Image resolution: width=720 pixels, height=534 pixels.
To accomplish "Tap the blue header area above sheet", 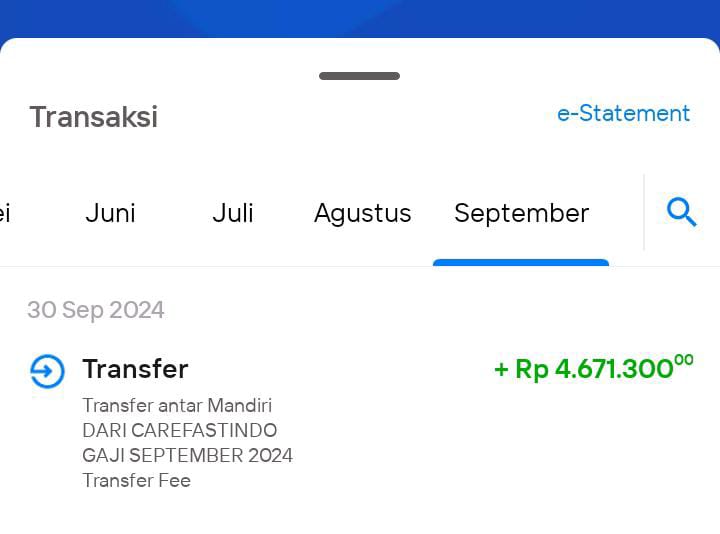I will click(x=360, y=18).
